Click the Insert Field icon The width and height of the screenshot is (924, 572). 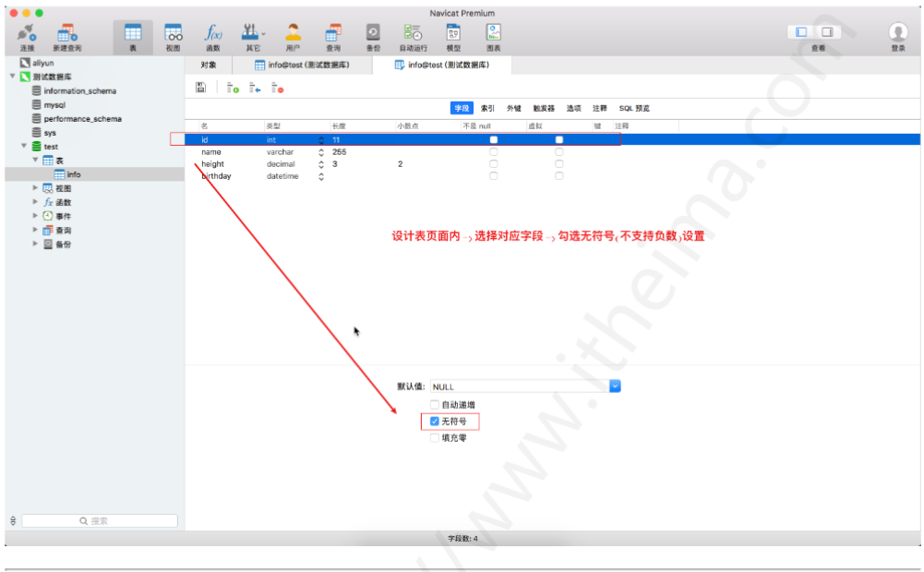click(x=255, y=88)
